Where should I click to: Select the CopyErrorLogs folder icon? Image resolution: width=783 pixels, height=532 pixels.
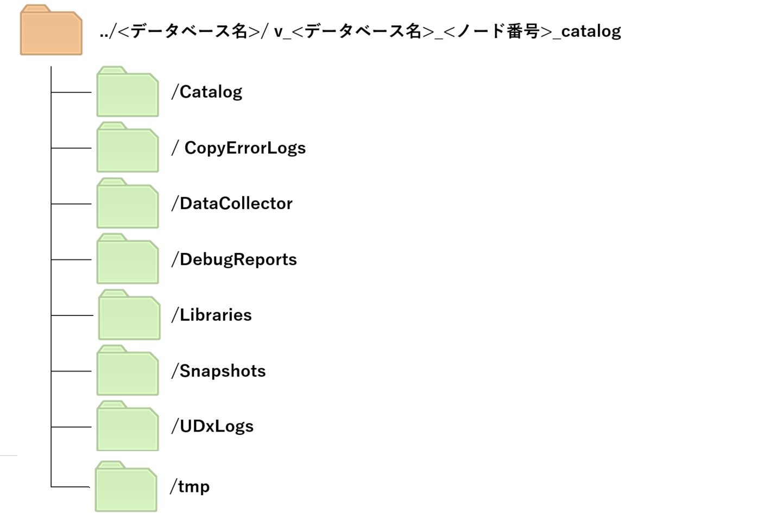(128, 148)
